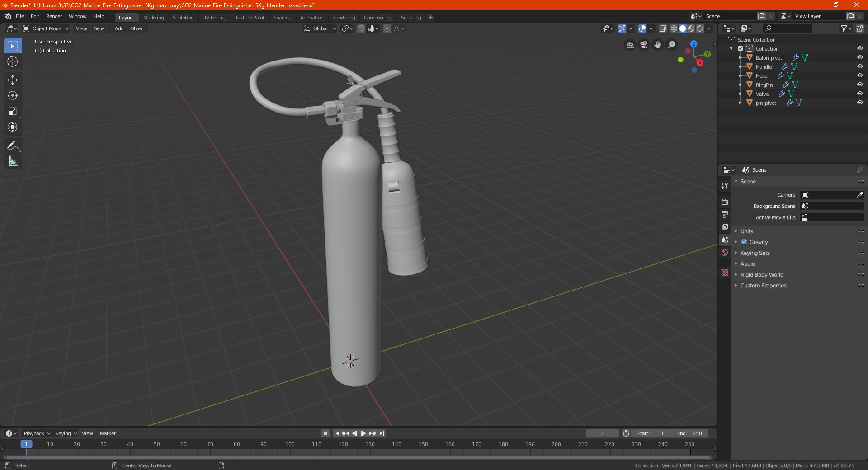
Task: Hide the Valve object in viewport
Action: tap(860, 94)
